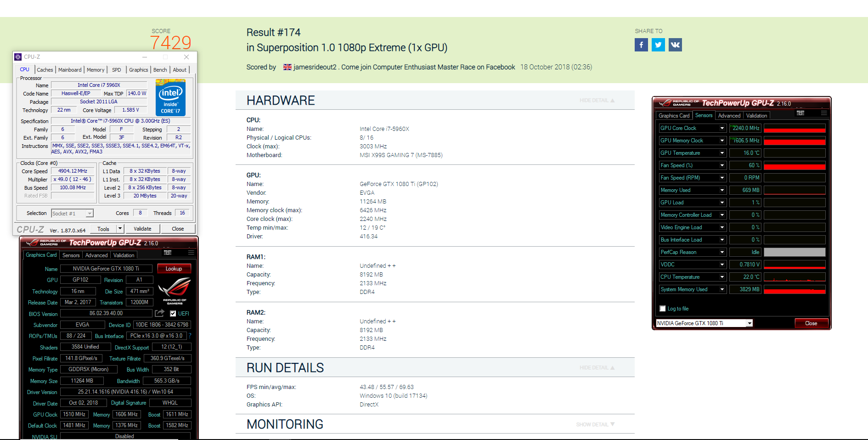The image size is (868, 440).
Task: Click the CPU Temperature graph in GPU-Z Sensors
Action: coord(795,277)
